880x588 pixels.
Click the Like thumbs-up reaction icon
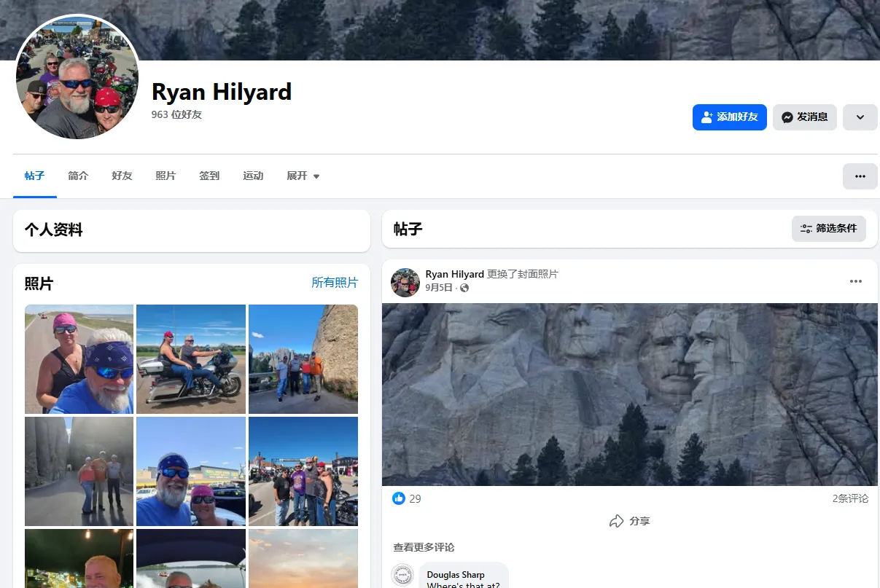point(398,498)
